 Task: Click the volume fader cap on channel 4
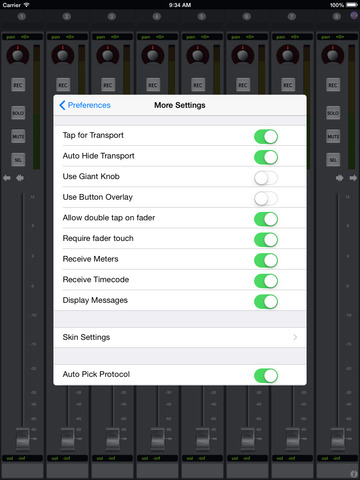click(158, 438)
